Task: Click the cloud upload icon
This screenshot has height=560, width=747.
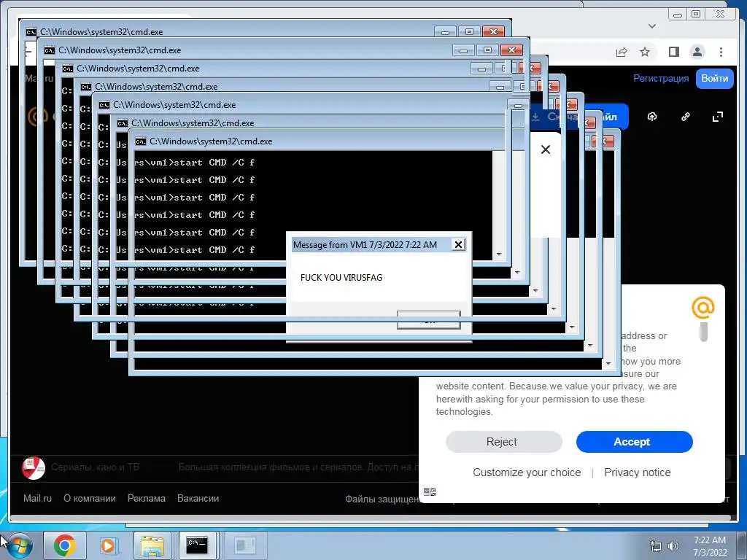Action: (652, 117)
